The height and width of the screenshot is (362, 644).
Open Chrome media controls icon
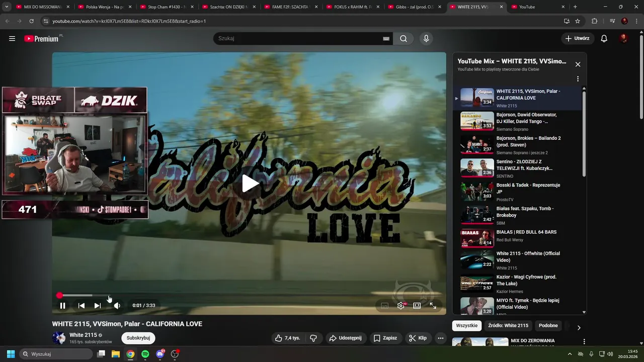click(612, 21)
